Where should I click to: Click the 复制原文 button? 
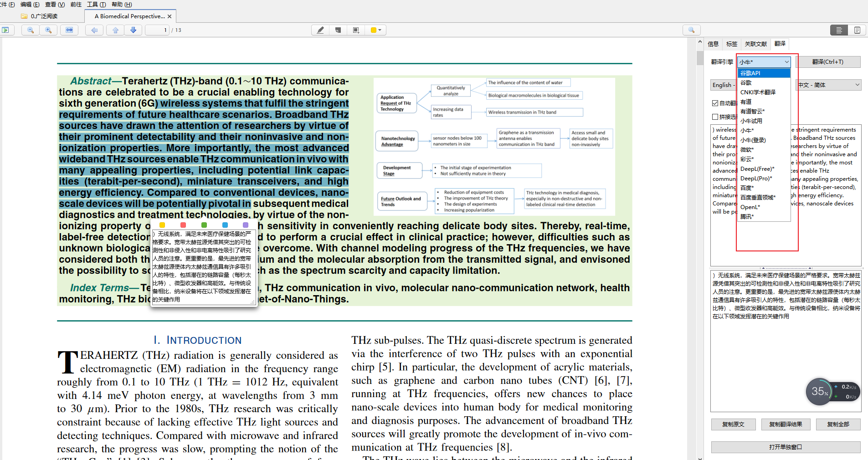733,424
